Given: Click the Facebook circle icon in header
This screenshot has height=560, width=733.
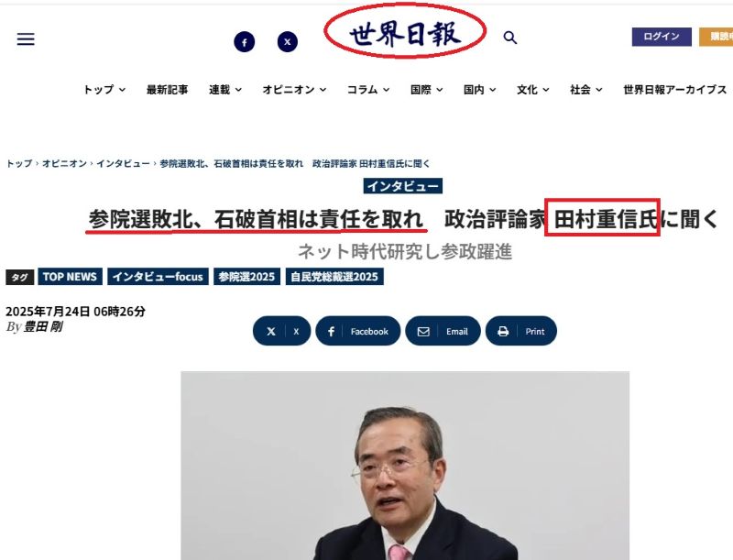Looking at the screenshot, I should 244,42.
